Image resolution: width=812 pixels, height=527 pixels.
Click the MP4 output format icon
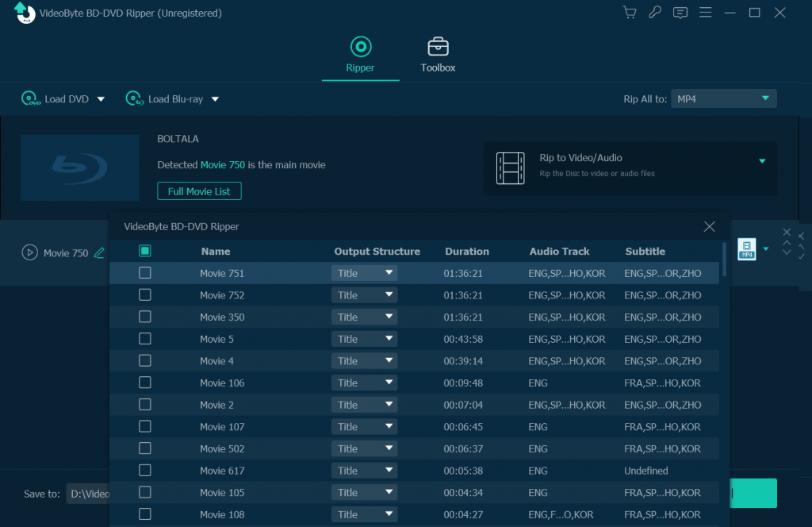tap(746, 249)
